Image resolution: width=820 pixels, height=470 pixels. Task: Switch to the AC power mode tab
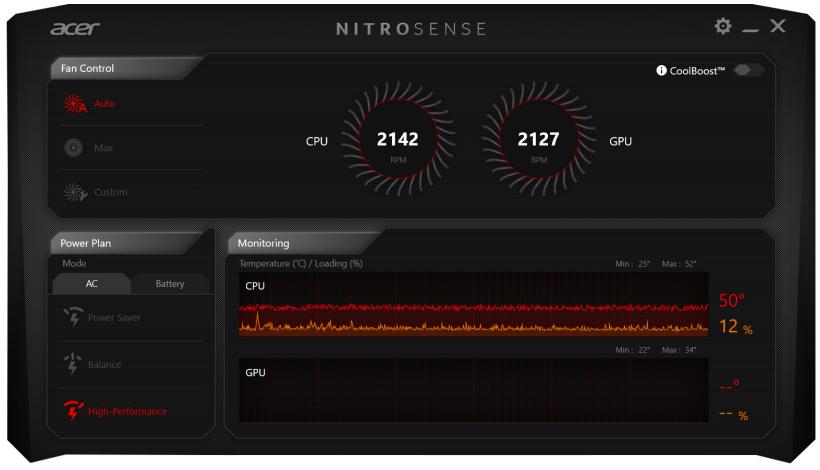tap(92, 283)
